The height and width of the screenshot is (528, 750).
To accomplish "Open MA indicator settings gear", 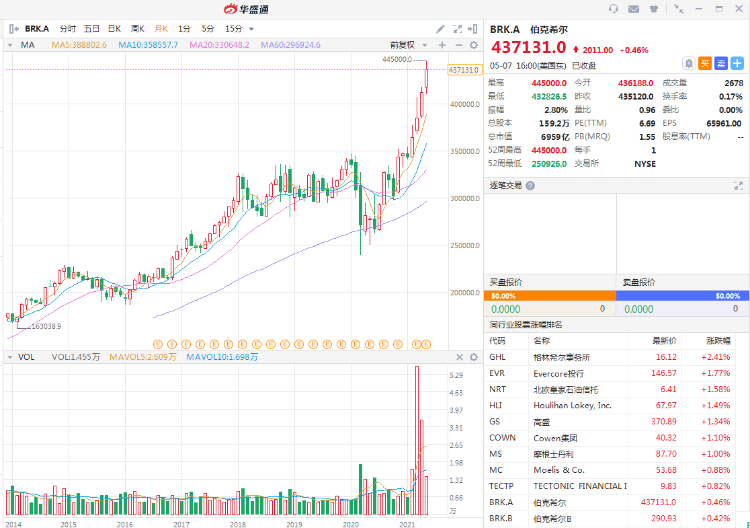I will pos(473,45).
